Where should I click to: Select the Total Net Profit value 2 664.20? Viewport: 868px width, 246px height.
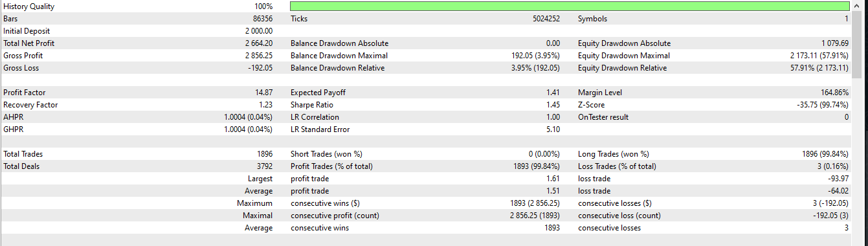(x=259, y=43)
